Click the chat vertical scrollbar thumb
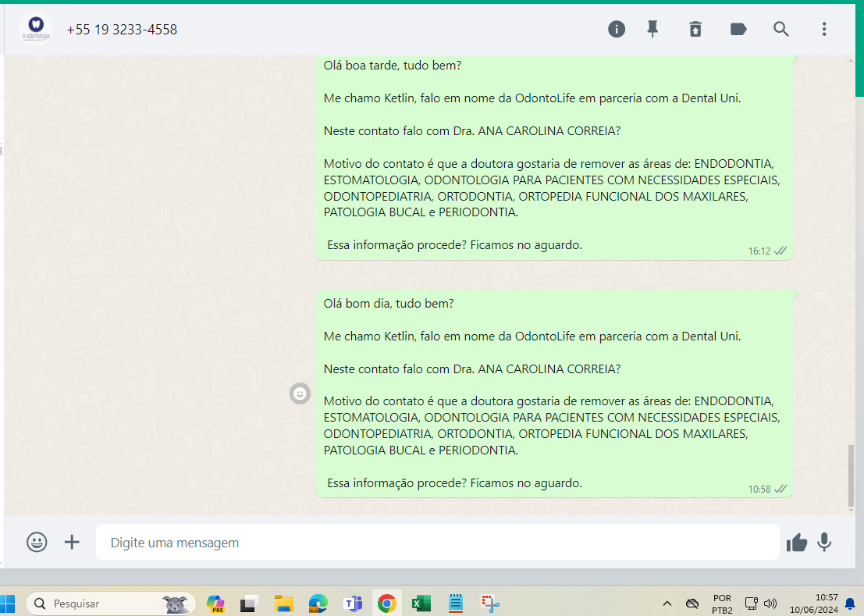864x616 pixels. point(852,476)
